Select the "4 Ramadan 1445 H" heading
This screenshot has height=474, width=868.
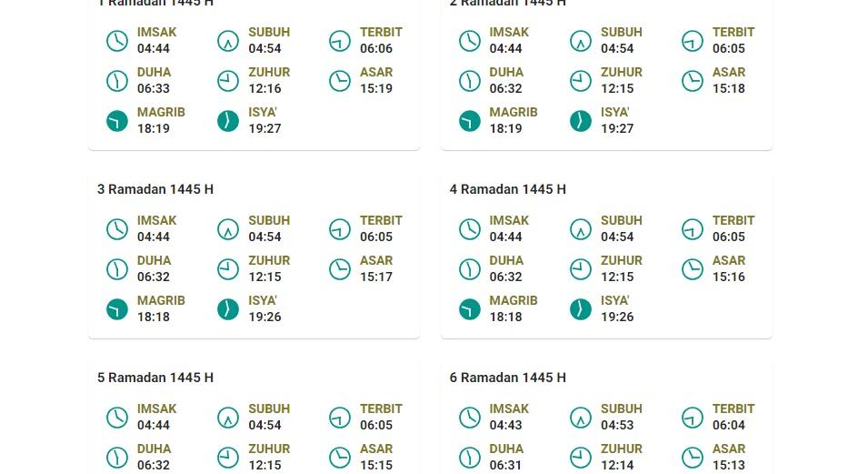click(x=508, y=189)
